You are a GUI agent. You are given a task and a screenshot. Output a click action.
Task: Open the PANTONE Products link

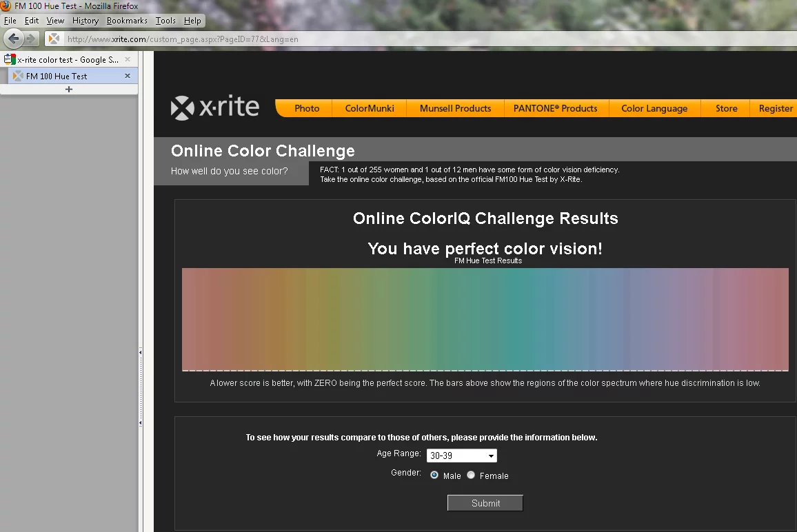556,108
